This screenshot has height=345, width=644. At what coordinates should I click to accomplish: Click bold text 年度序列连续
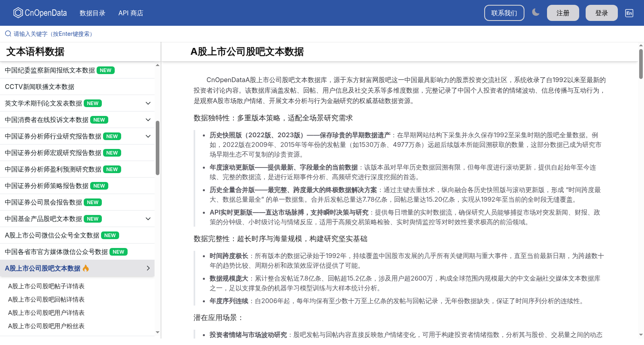229,301
